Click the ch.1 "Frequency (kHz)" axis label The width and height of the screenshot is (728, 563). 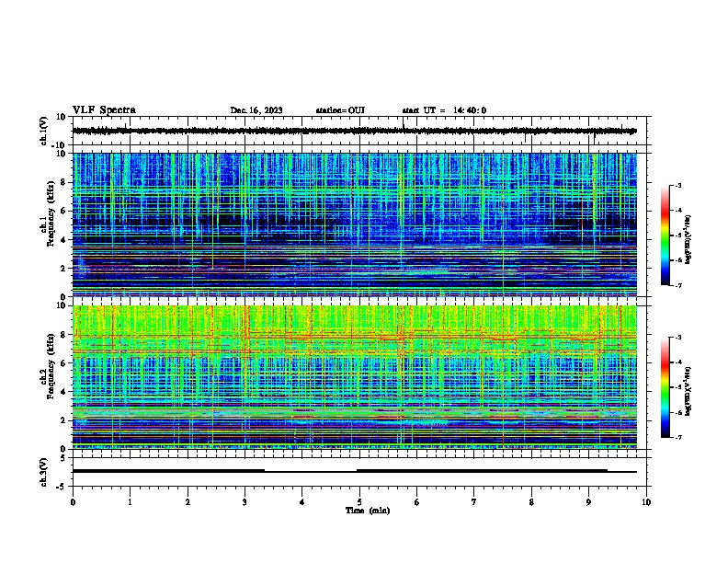pyautogui.click(x=51, y=213)
